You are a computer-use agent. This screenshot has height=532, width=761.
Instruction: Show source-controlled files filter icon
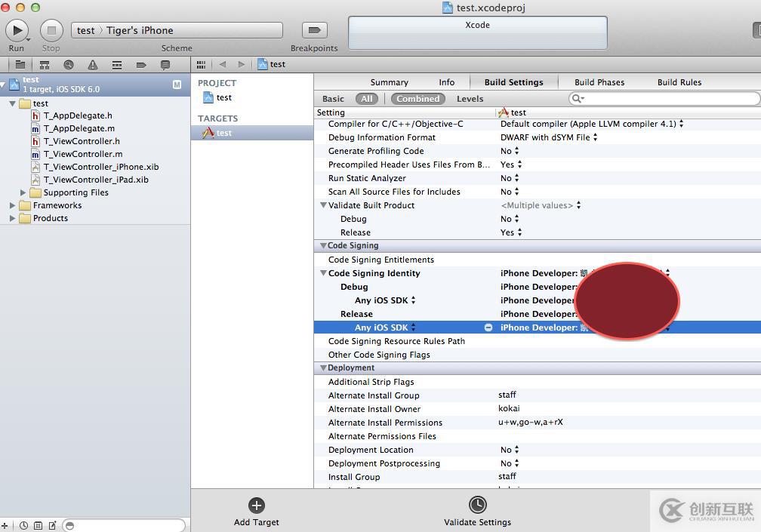(x=38, y=525)
